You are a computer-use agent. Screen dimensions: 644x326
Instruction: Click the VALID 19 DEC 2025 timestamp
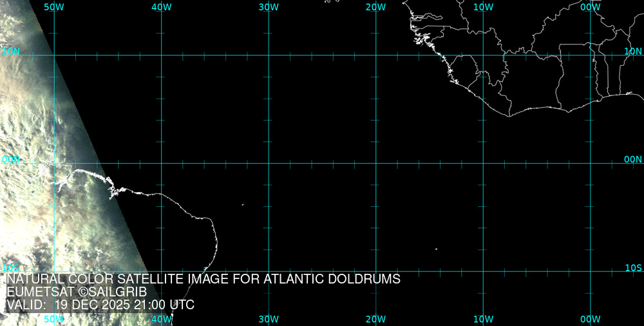click(100, 305)
